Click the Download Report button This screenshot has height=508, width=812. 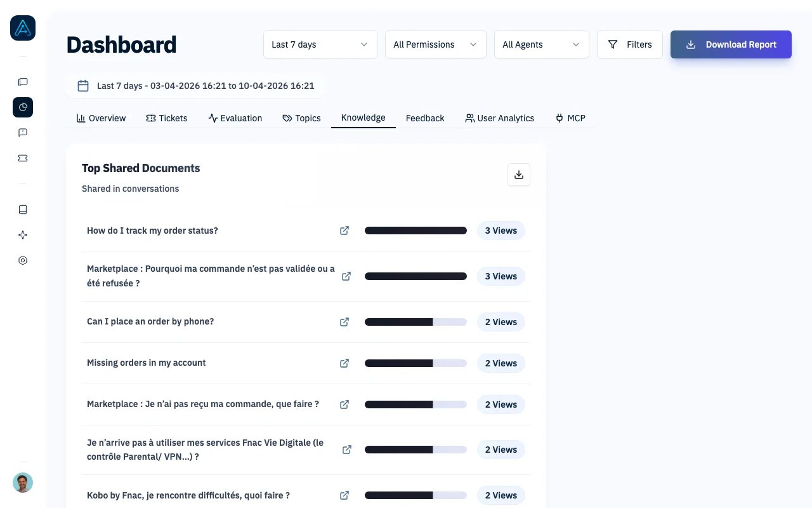(x=731, y=44)
